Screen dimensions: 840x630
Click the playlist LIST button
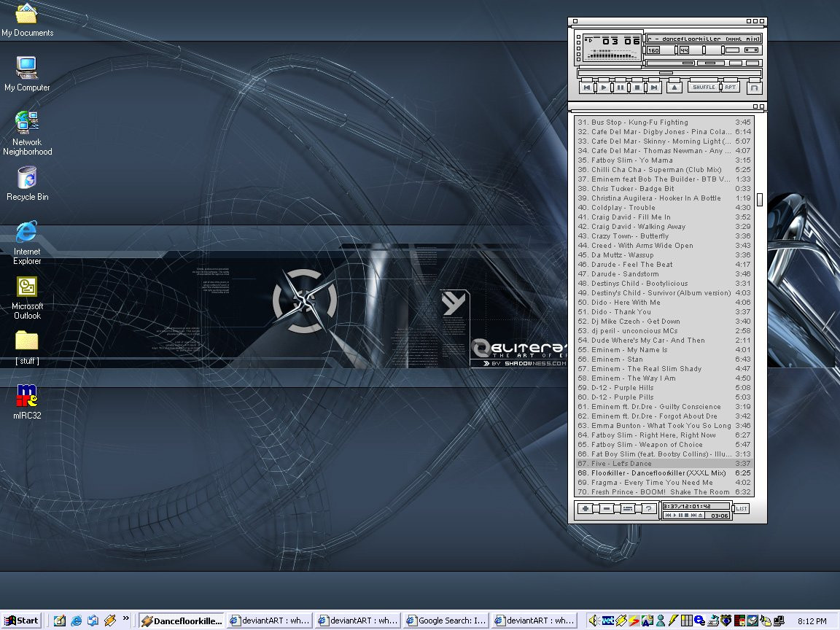pos(742,508)
